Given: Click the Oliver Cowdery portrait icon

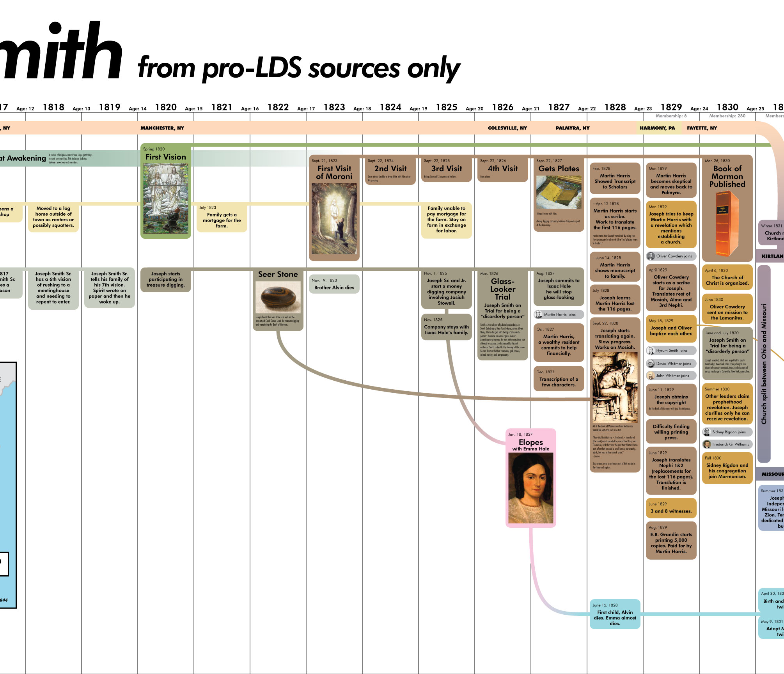Looking at the screenshot, I should coord(651,256).
